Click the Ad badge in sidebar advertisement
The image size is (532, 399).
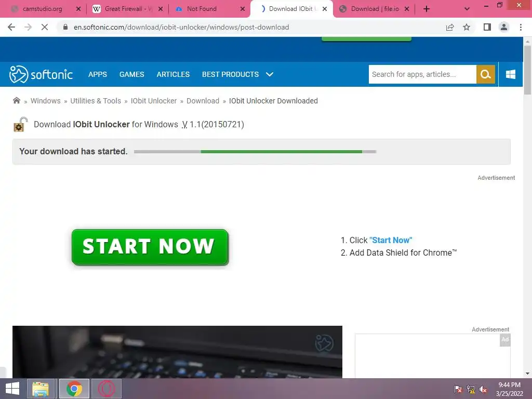(x=505, y=340)
